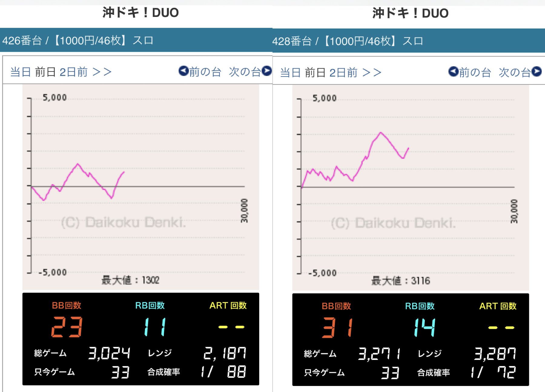
Task: Click 只今ゲーム value 33 on 426 panel
Action: click(121, 372)
